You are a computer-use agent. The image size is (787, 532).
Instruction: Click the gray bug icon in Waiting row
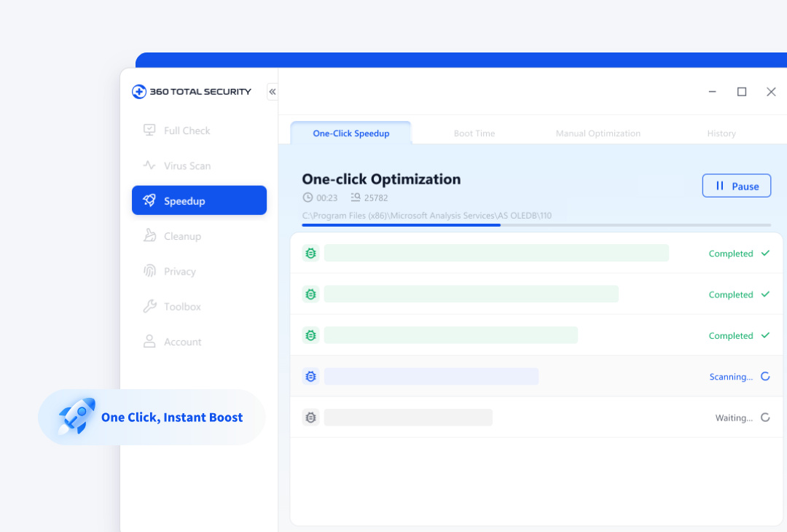[310, 417]
